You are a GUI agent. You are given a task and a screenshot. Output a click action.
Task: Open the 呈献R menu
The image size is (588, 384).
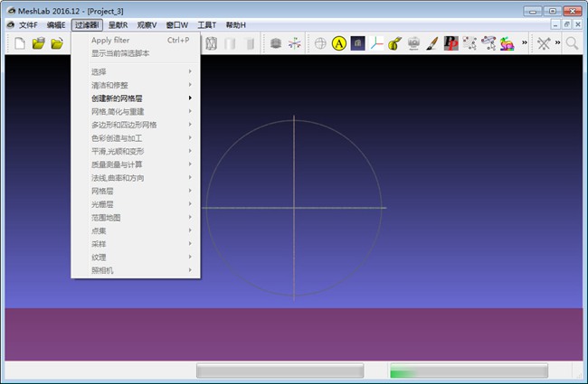pos(119,25)
